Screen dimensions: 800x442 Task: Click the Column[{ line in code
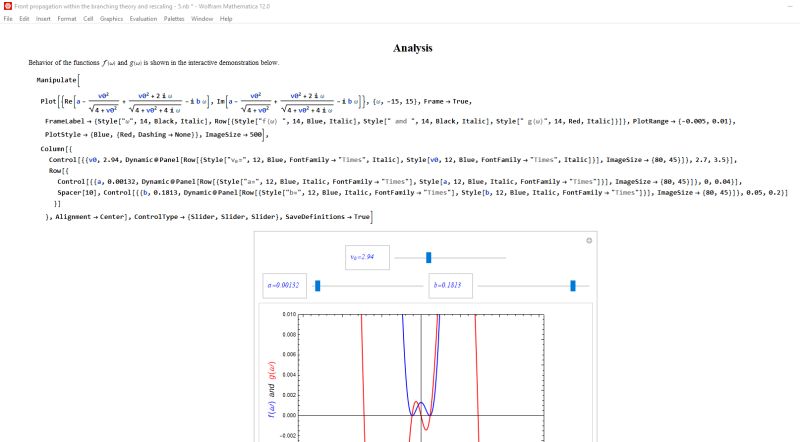56,149
